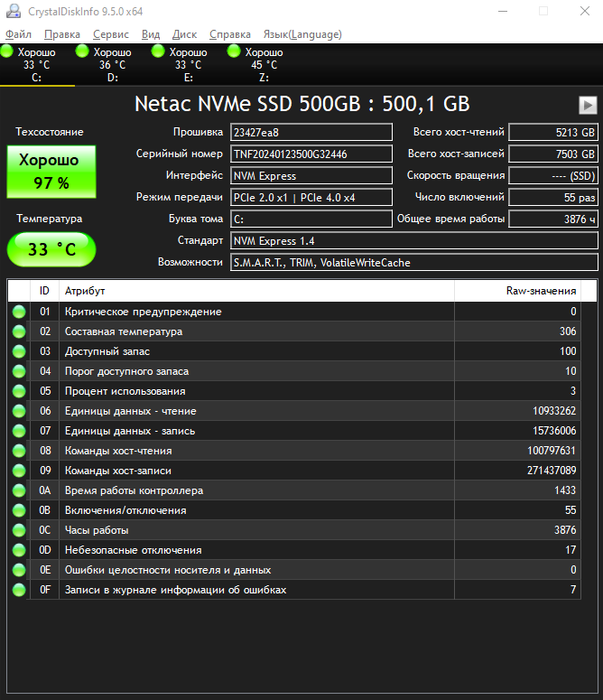The image size is (603, 700).
Task: Click status dot for Команды хост-чтения row
Action: click(19, 451)
